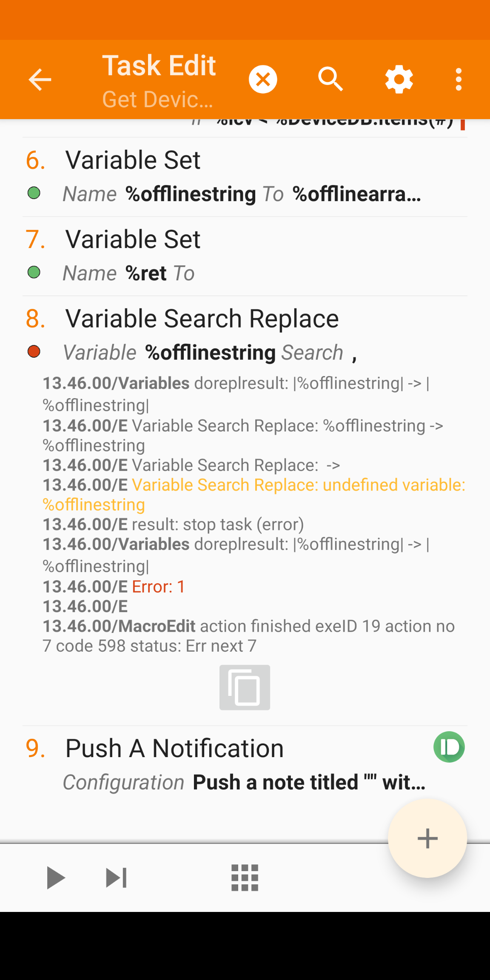Image resolution: width=490 pixels, height=980 pixels.
Task: Open task settings via the gear icon
Action: point(399,79)
